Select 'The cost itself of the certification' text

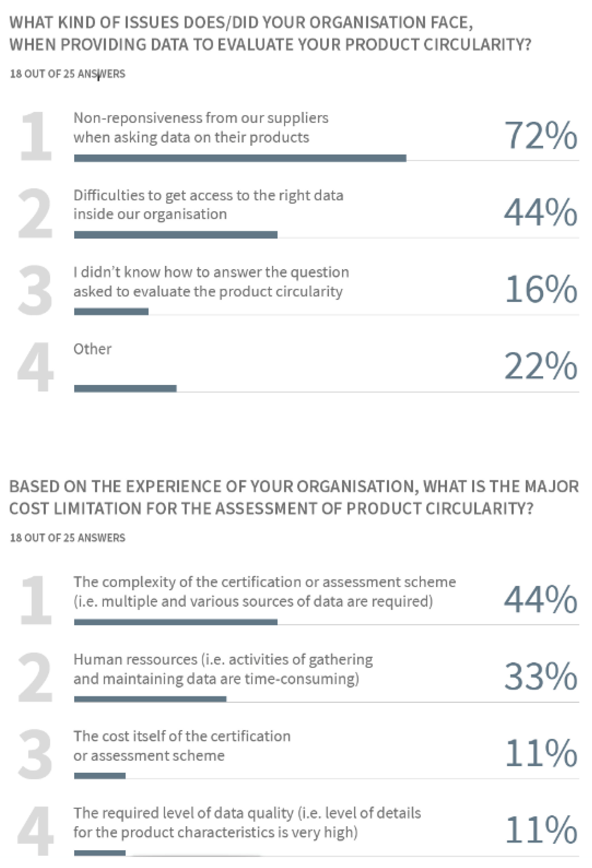pos(182,745)
